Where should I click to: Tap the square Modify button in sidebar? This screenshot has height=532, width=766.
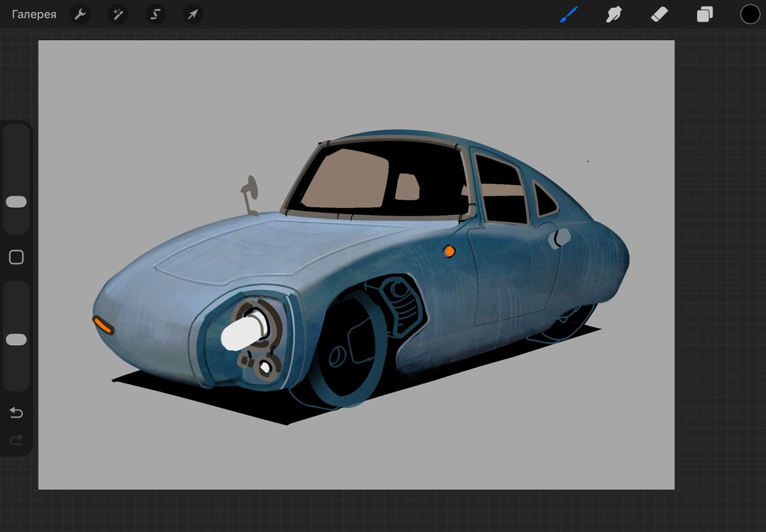click(16, 257)
